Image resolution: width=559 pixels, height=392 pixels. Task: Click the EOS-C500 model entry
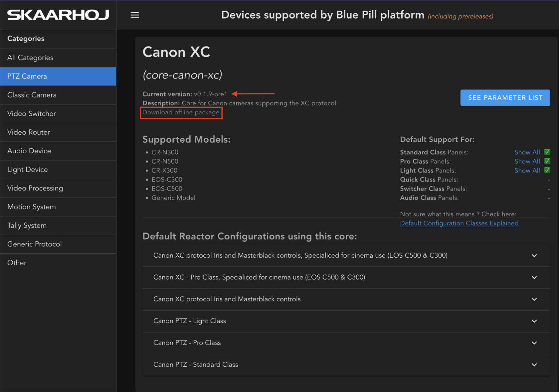click(167, 189)
